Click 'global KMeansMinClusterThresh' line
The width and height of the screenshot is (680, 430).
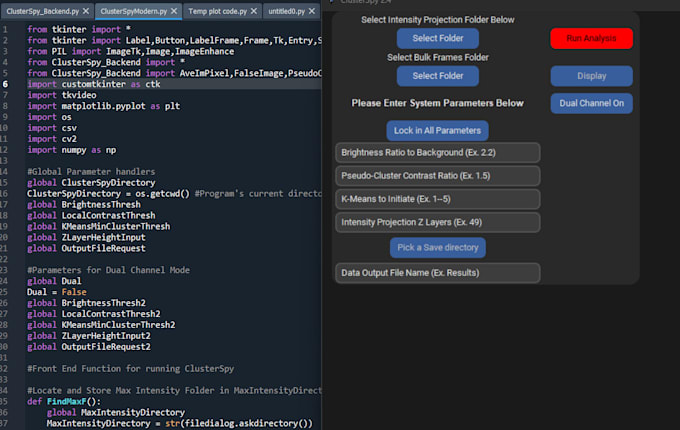(98, 226)
